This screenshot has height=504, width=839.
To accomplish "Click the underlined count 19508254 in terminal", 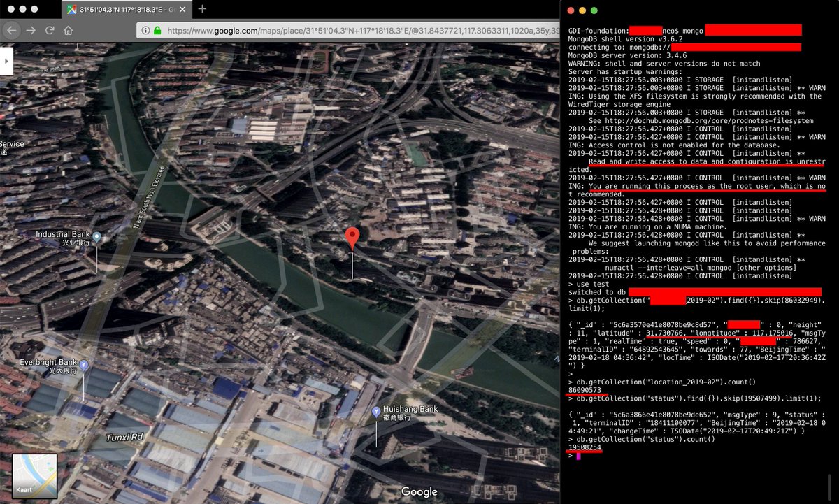I will (585, 447).
